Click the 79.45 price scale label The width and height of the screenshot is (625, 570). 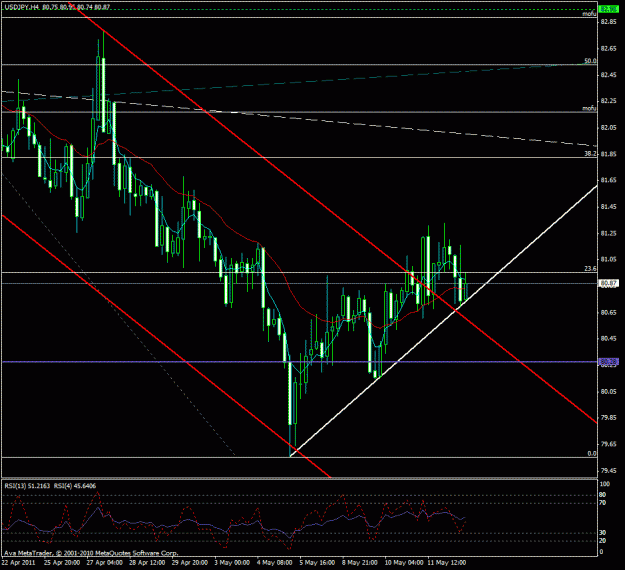point(608,471)
